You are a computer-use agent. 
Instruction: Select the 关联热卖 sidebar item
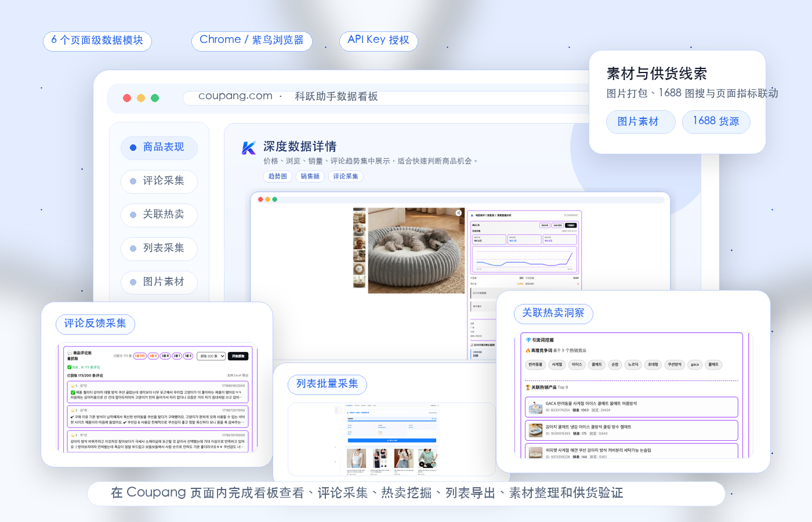click(x=159, y=215)
